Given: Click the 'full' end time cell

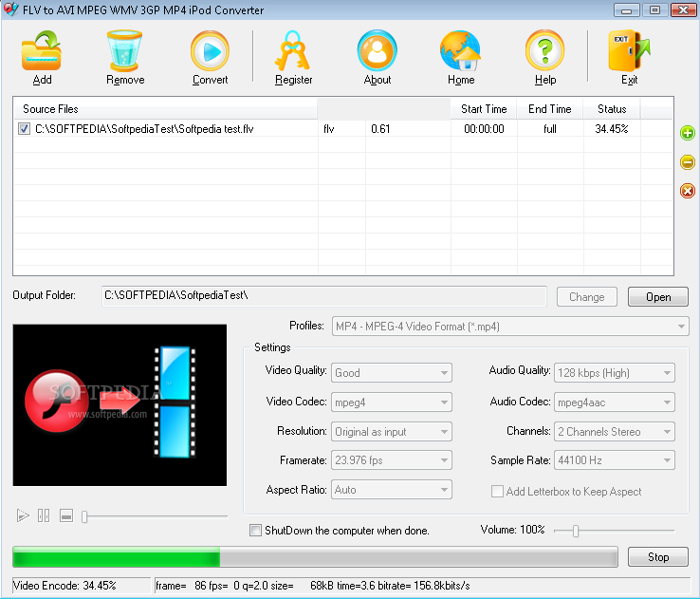Looking at the screenshot, I should 550,129.
